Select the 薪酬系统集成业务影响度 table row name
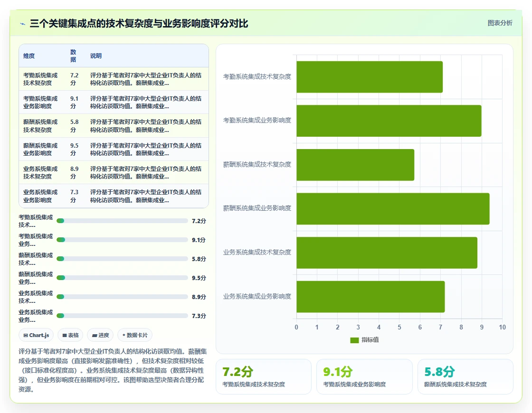The height and width of the screenshot is (413, 532). 40,149
